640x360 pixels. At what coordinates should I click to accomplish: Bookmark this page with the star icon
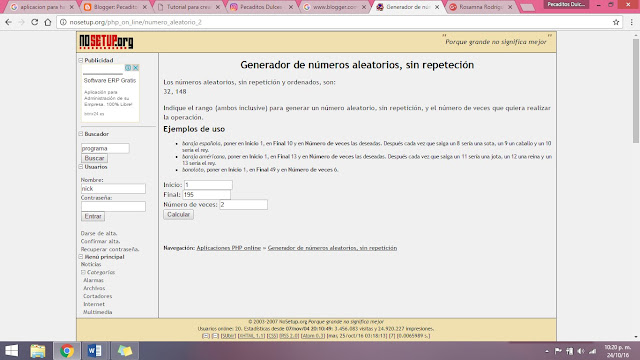point(616,22)
